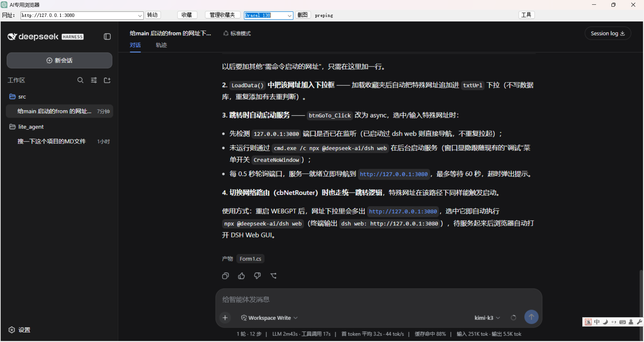The width and height of the screenshot is (644, 342).
Task: Click the Wubi input method icon
Action: tap(588, 322)
